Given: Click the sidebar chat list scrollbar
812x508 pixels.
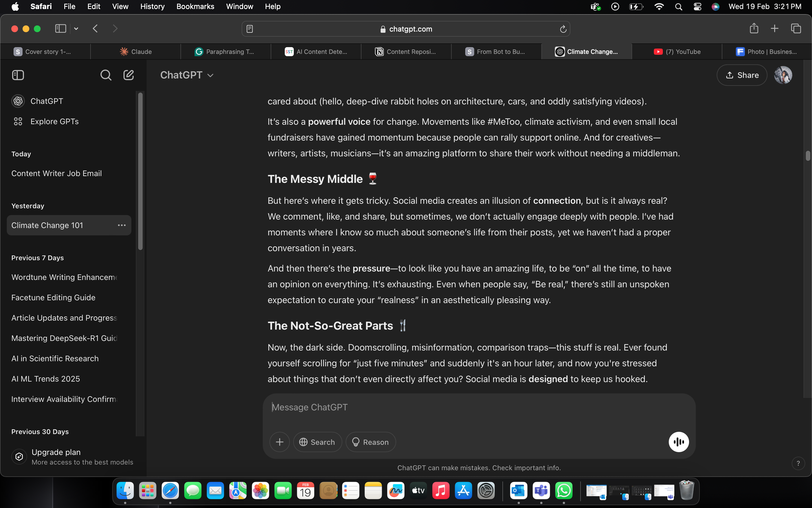Looking at the screenshot, I should click(x=140, y=171).
